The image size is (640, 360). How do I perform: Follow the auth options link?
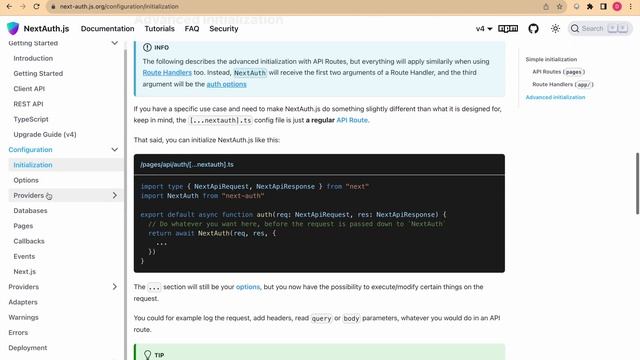click(227, 84)
